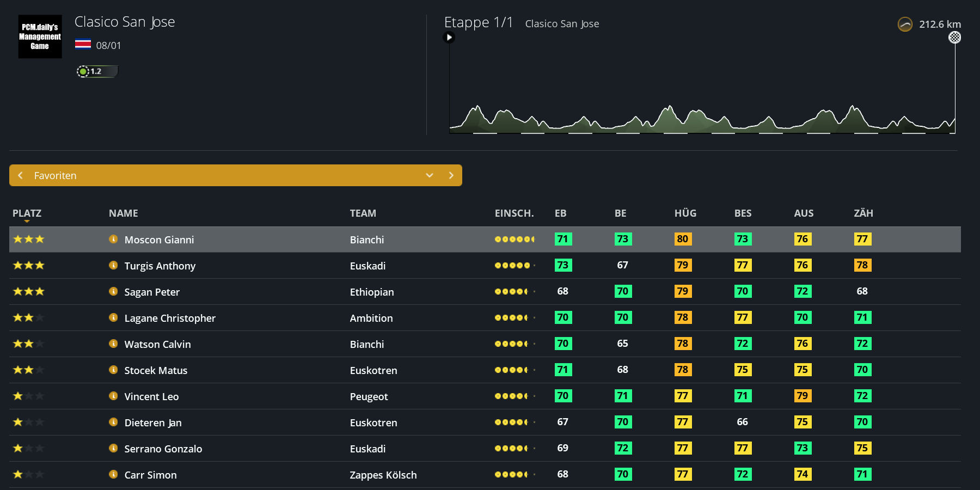
Task: Sort riders by TEAM column header
Action: (x=363, y=213)
